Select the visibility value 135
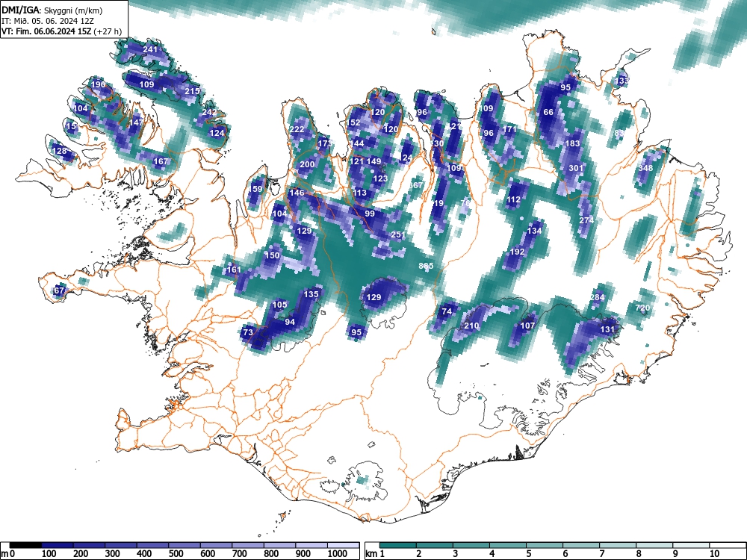This screenshot has height=560, width=747. click(x=311, y=294)
